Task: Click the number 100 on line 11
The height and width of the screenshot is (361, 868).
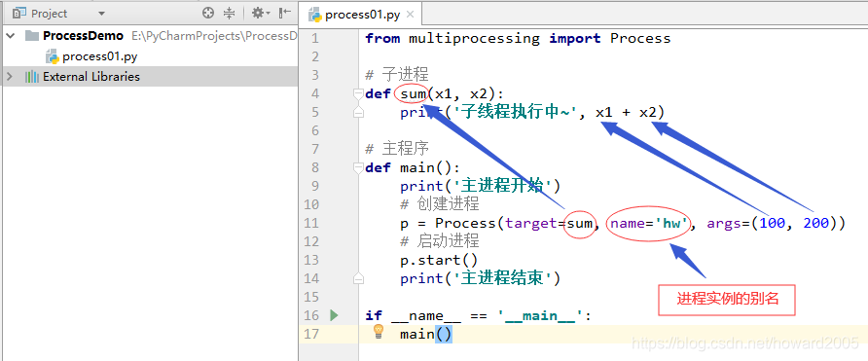Action: tap(773, 223)
